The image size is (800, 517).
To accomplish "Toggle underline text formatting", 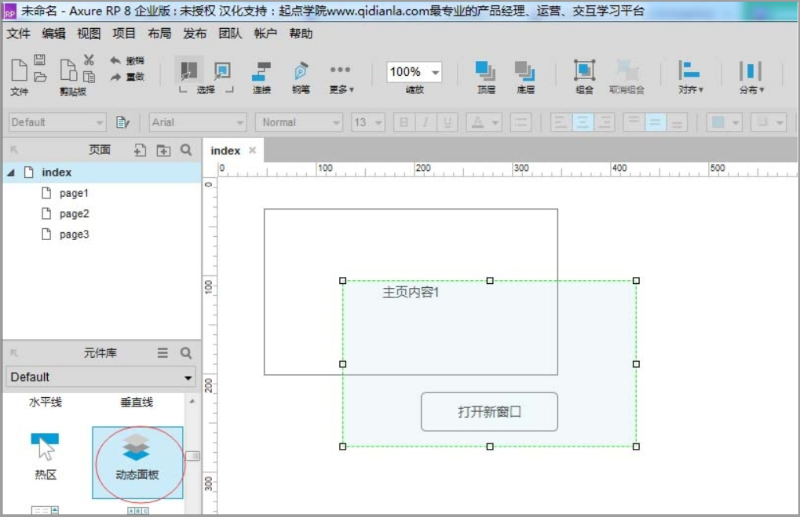I will (448, 122).
